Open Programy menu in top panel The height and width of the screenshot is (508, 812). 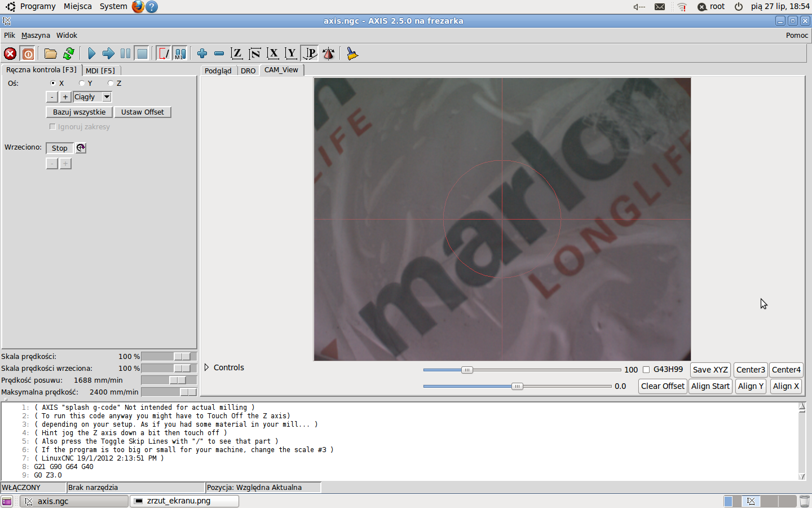(38, 6)
